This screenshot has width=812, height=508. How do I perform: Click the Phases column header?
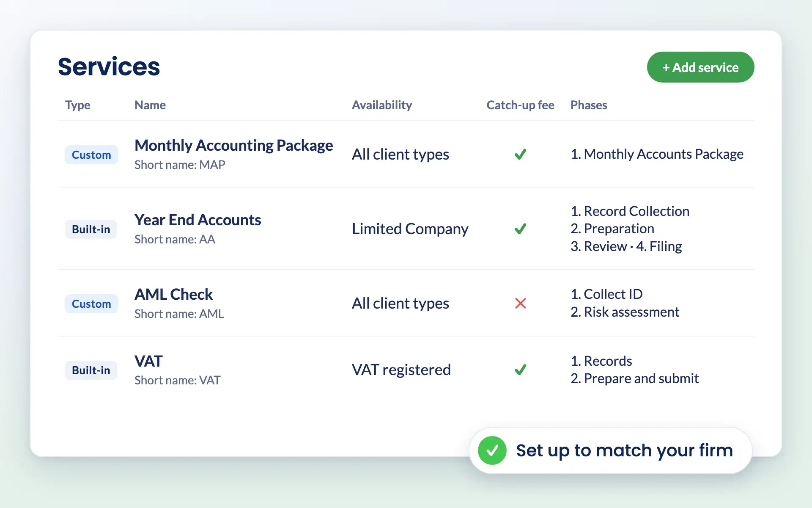[x=589, y=105]
